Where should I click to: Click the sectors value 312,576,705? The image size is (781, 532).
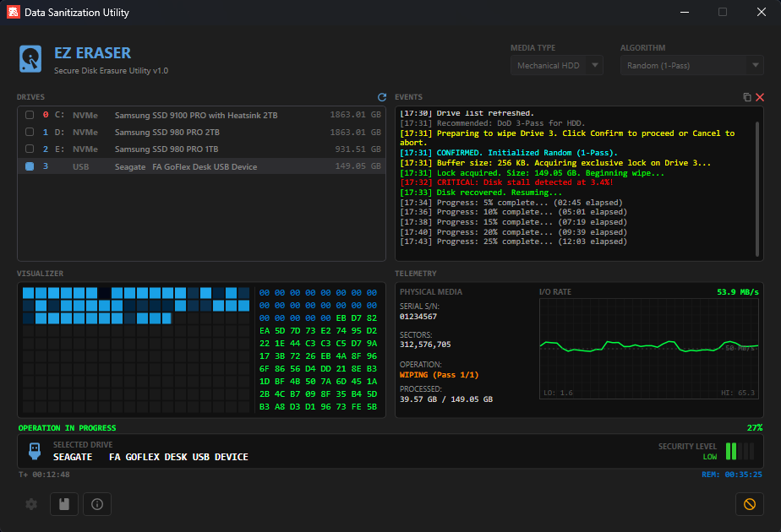coord(425,345)
